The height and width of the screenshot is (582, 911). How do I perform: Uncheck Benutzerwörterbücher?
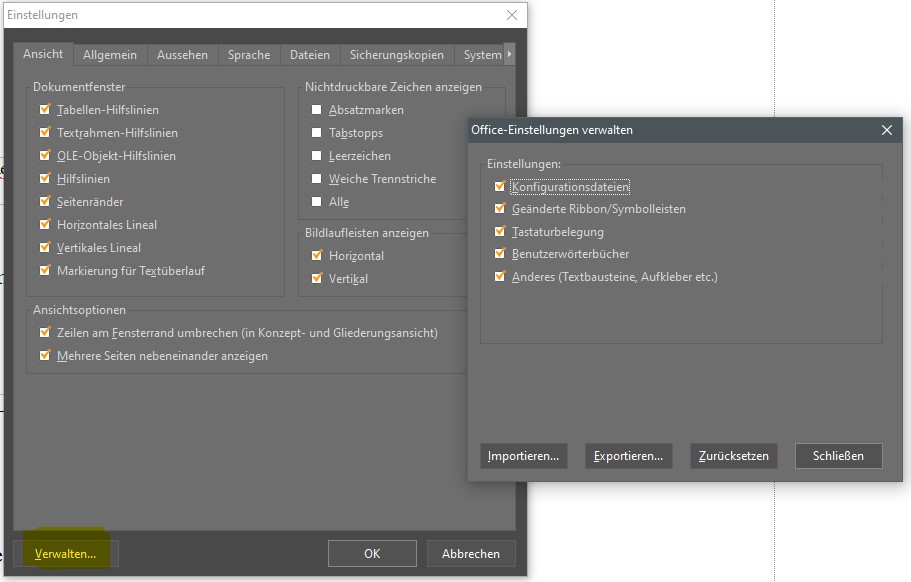coord(500,254)
